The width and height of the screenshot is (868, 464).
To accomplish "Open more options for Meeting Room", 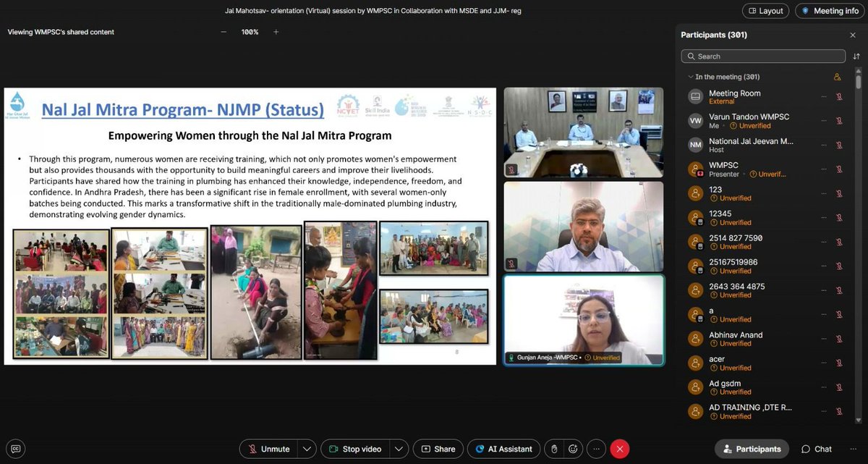I will tap(823, 96).
